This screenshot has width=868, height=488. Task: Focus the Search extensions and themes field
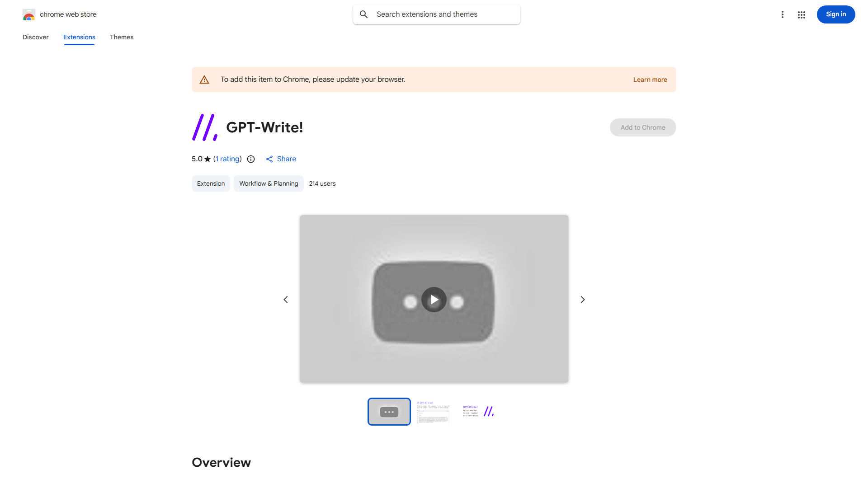(x=437, y=14)
